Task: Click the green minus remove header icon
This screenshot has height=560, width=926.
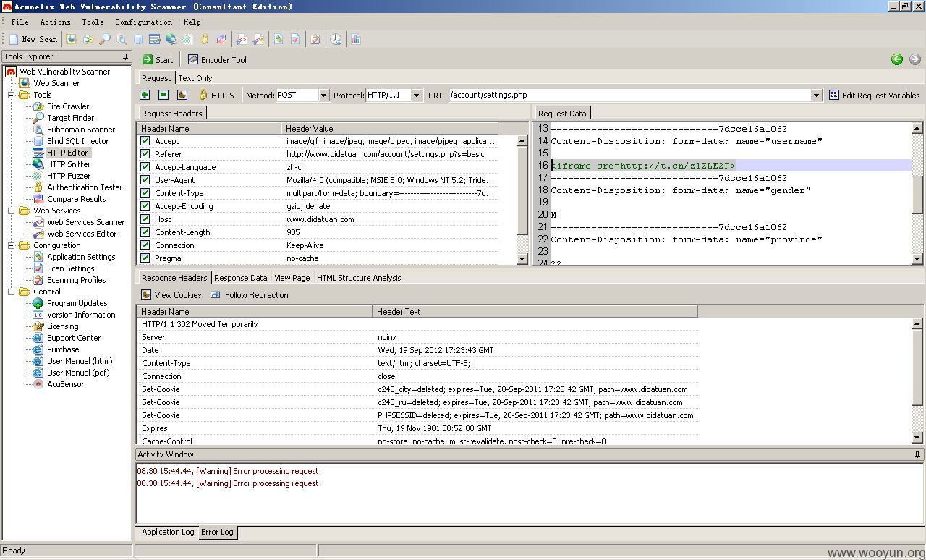Action: pos(163,95)
